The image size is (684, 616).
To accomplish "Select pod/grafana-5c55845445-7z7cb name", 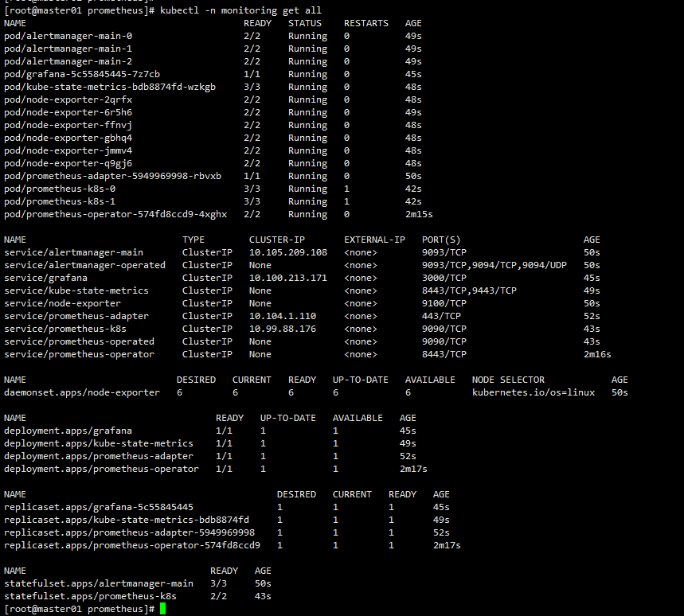I will point(82,74).
